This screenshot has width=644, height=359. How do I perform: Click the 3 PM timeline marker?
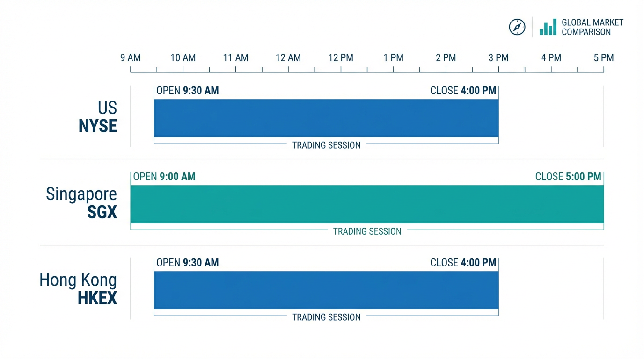point(498,58)
